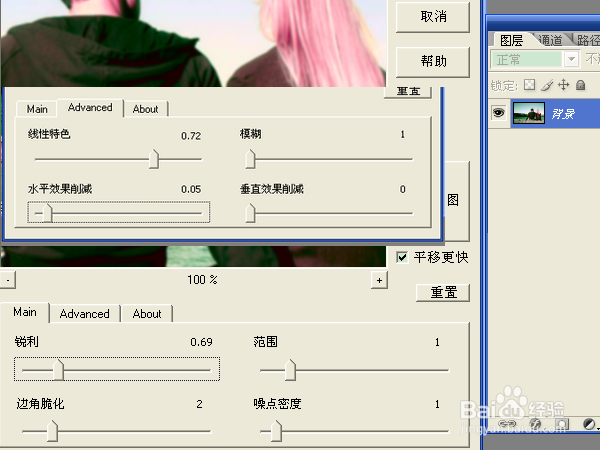Click the 范围 range slider handle
Viewport: 600px width, 450px height.
(x=290, y=370)
